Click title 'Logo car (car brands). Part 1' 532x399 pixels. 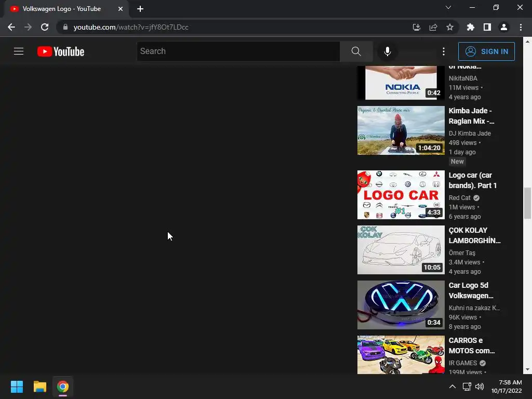coord(473,180)
